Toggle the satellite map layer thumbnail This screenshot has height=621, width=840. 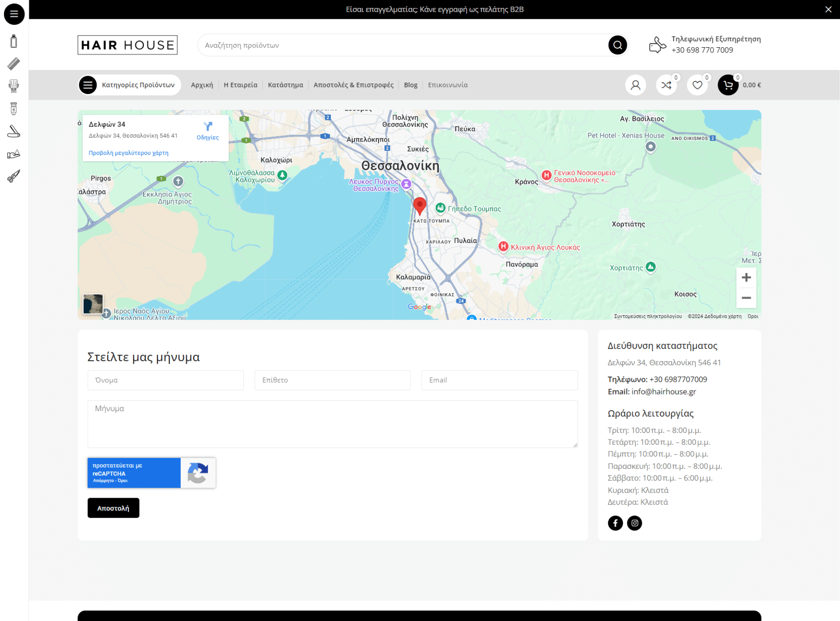93,304
